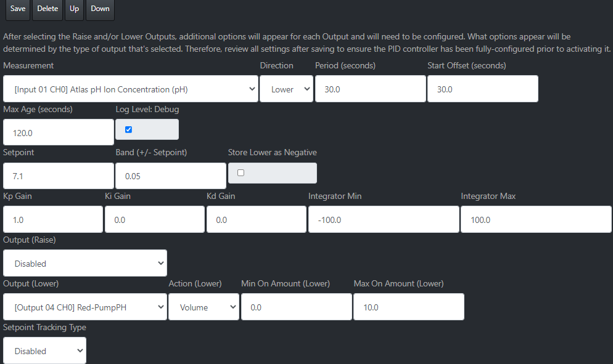Click the Delete button
Image resolution: width=613 pixels, height=364 pixels.
(x=47, y=9)
